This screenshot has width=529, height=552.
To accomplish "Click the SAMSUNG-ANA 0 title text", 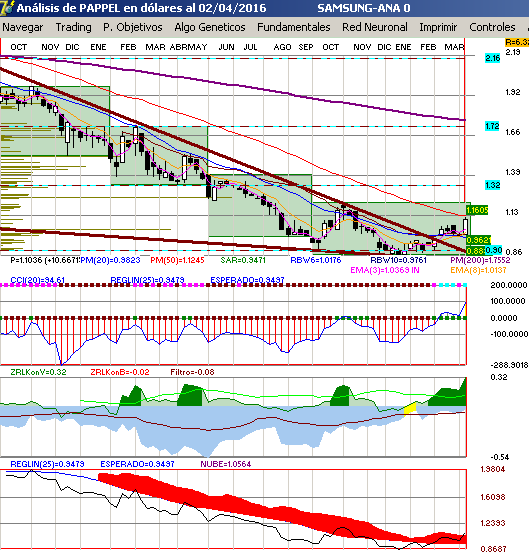I will coord(364,8).
